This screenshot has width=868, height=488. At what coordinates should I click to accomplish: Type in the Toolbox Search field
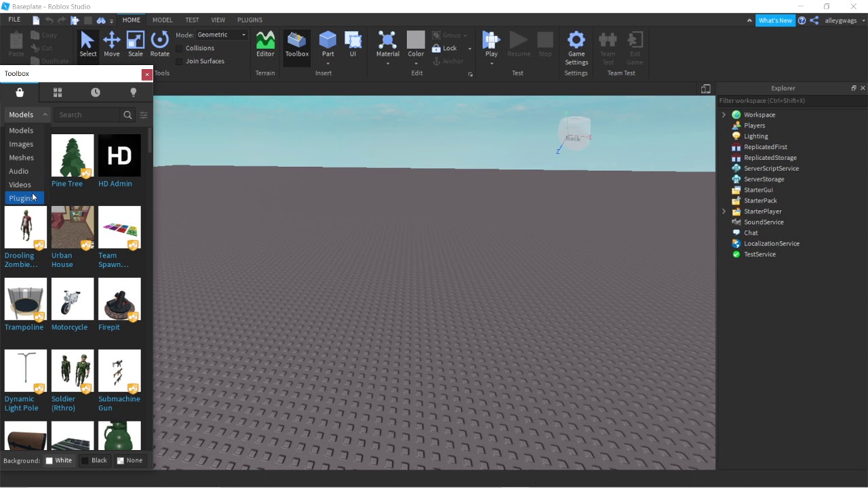click(x=87, y=115)
